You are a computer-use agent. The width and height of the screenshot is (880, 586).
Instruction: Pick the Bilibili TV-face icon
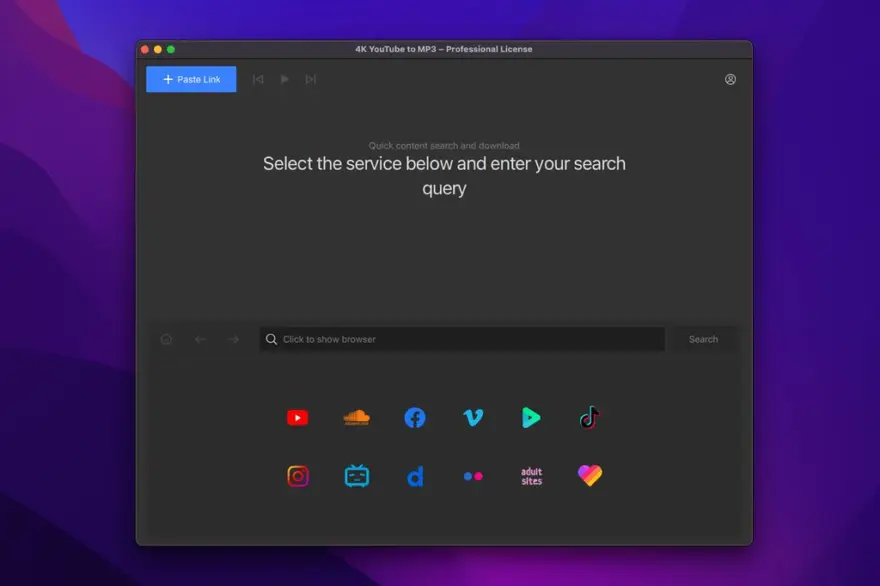(x=356, y=476)
